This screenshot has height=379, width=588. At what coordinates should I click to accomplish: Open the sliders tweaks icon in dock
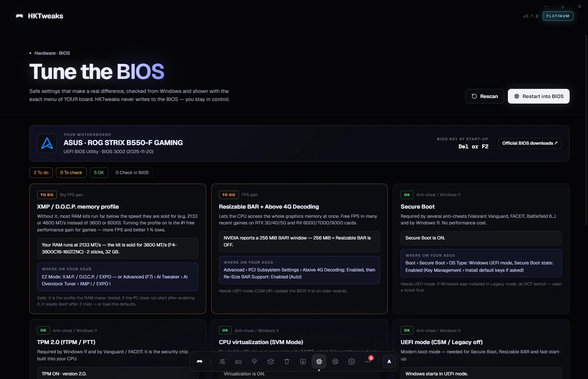pyautogui.click(x=222, y=361)
